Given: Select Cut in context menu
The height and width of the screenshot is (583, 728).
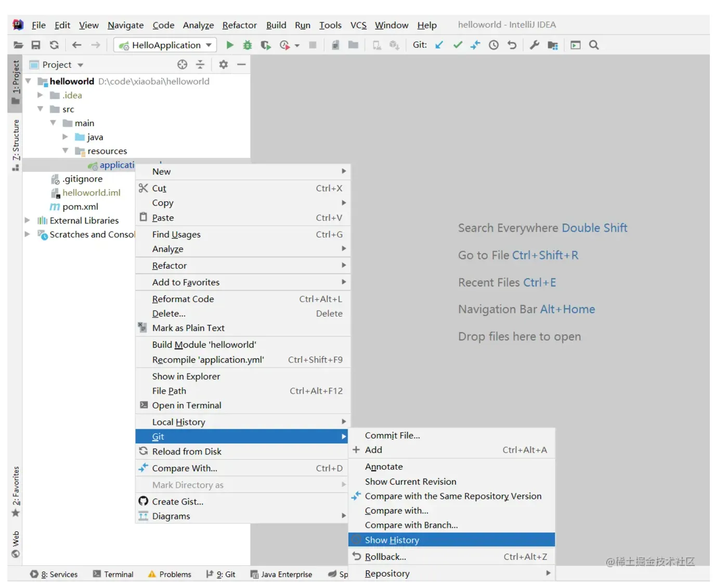Looking at the screenshot, I should click(243, 188).
